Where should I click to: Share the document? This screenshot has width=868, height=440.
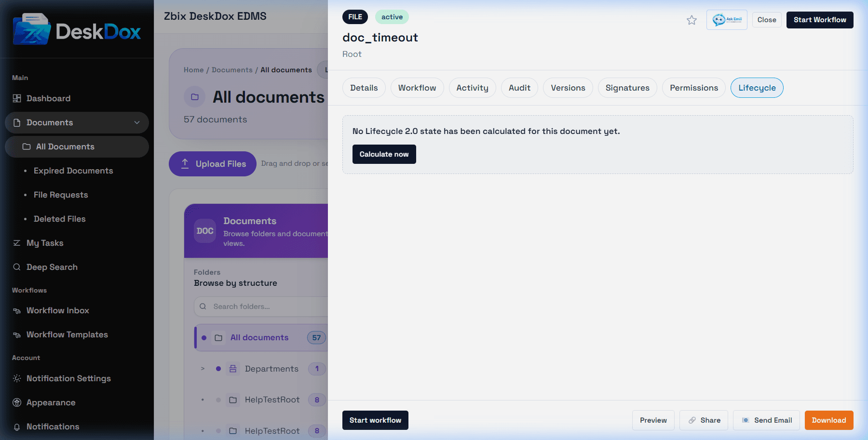click(704, 420)
